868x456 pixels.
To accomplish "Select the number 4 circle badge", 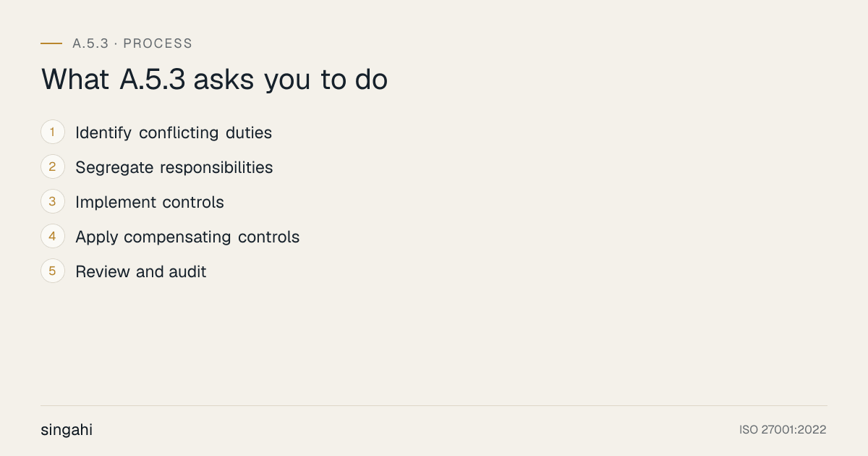I will pyautogui.click(x=53, y=237).
